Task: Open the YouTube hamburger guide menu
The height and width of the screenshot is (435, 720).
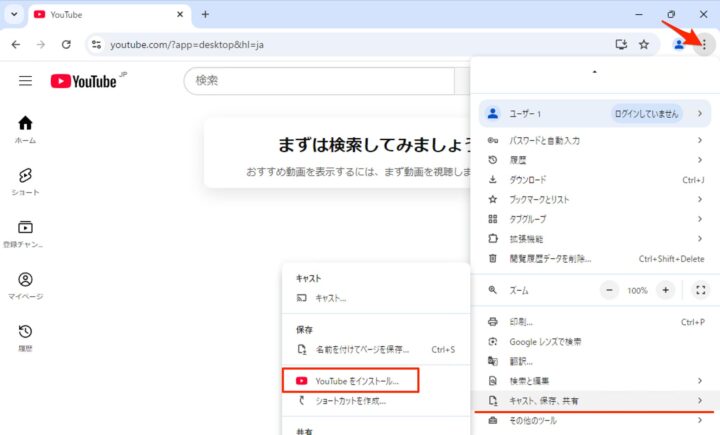Action: (x=25, y=81)
